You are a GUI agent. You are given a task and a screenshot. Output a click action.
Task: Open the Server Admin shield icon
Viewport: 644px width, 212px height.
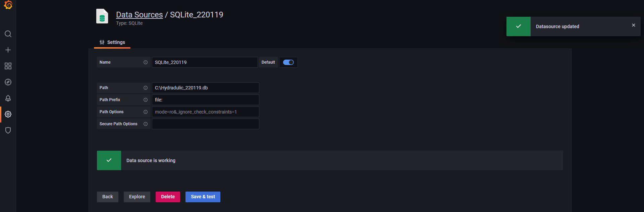click(x=8, y=130)
